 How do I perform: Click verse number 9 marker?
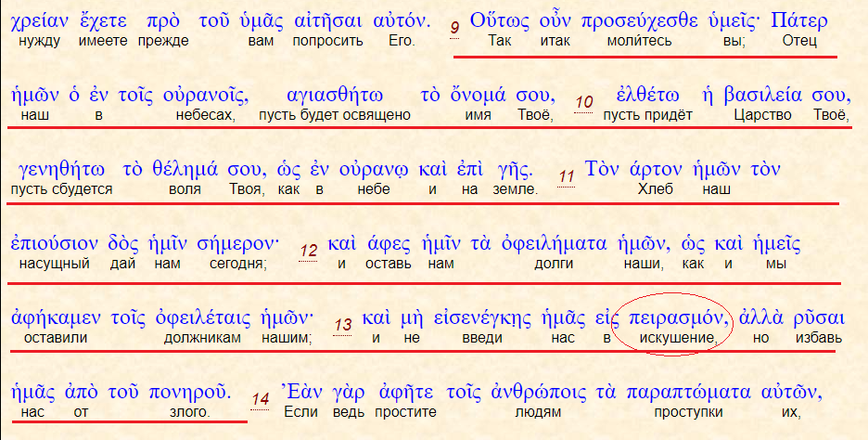(454, 28)
